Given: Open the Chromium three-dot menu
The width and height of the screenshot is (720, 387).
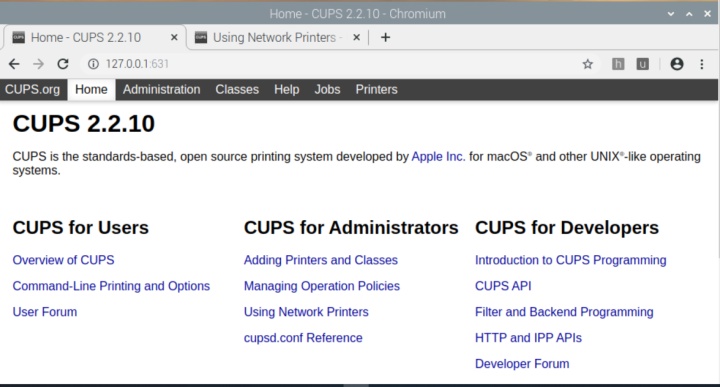Looking at the screenshot, I should click(702, 64).
